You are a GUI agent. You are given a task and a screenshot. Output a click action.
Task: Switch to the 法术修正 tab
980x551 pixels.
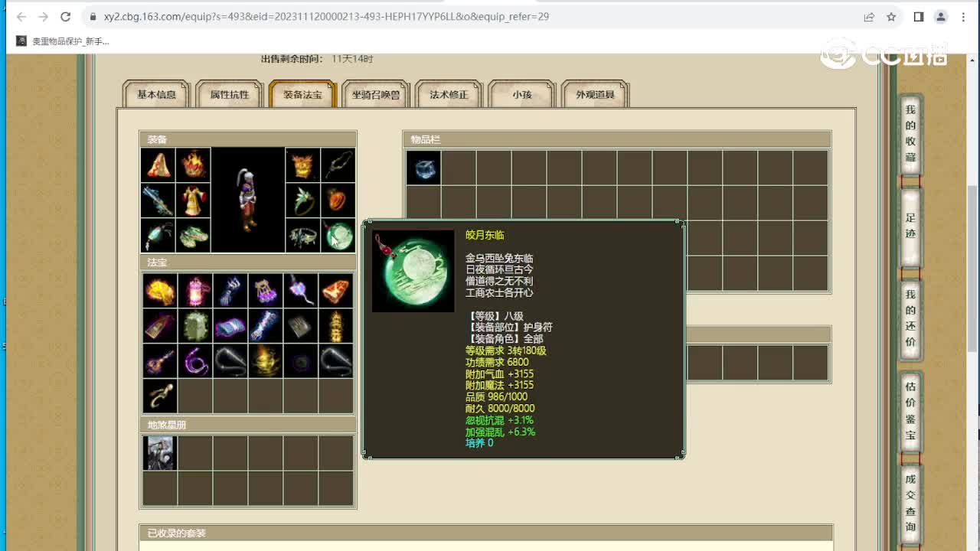(x=449, y=94)
